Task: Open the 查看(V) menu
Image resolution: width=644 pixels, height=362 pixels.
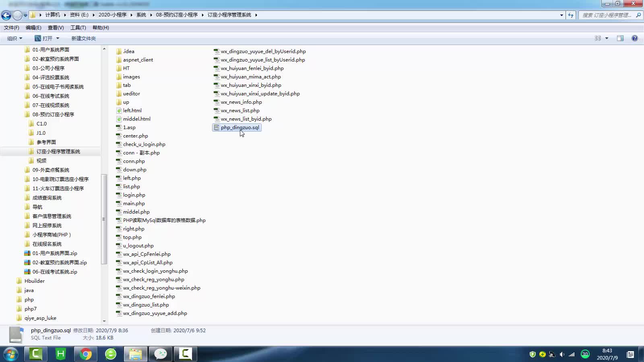Action: (x=56, y=28)
